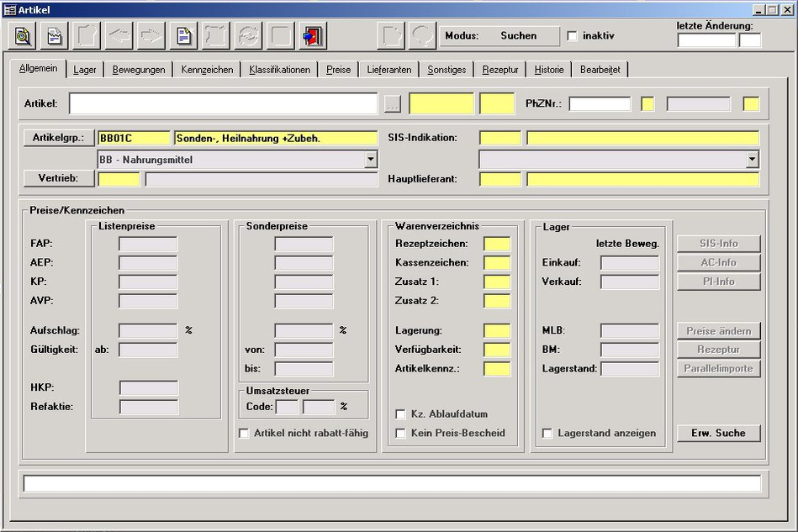The width and height of the screenshot is (798, 532).
Task: Click the blue-lined document toolbar icon
Action: coord(182,36)
